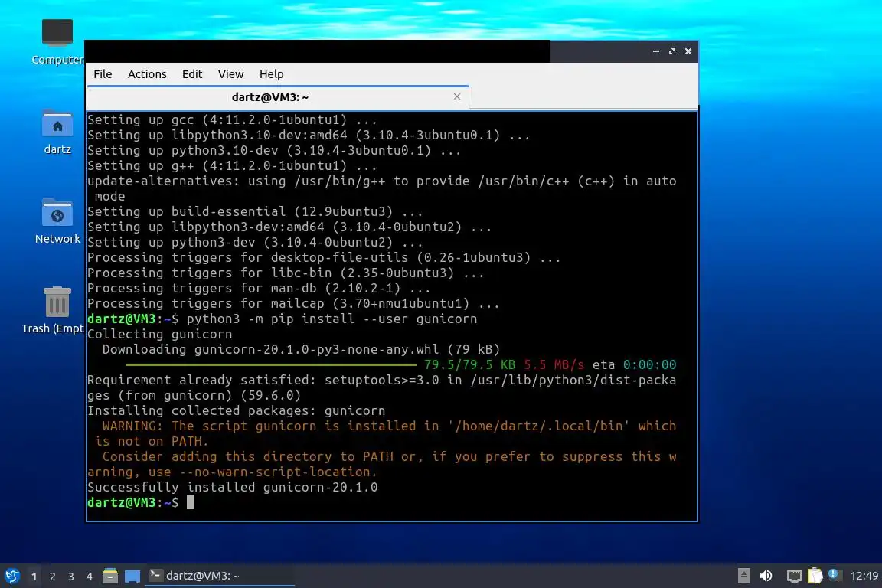Open the clipboard manager tray icon
This screenshot has width=882, height=588.
click(815, 576)
